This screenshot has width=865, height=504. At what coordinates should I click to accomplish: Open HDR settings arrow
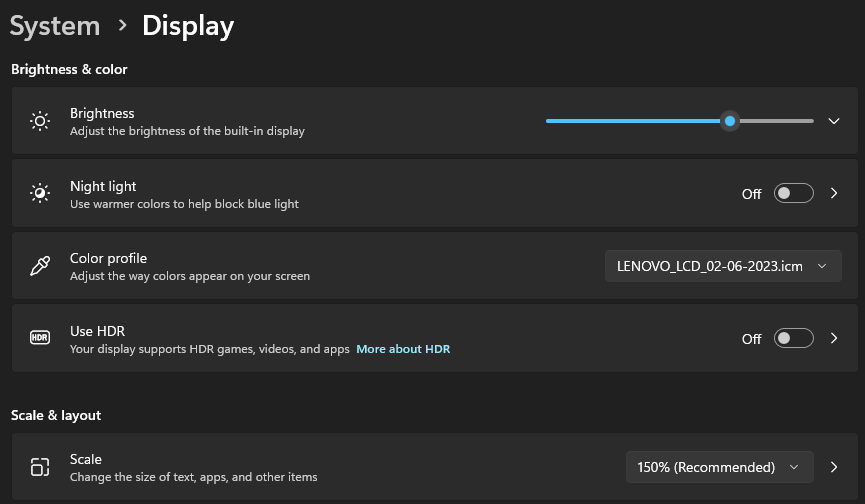pos(834,338)
